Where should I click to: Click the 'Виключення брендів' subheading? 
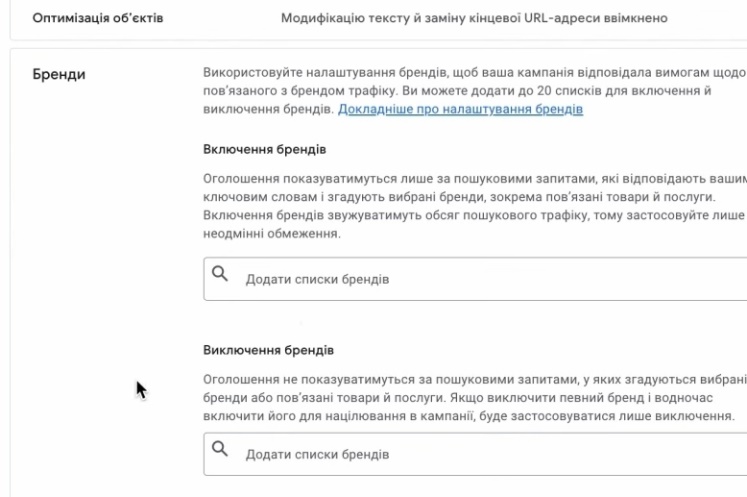tap(267, 351)
